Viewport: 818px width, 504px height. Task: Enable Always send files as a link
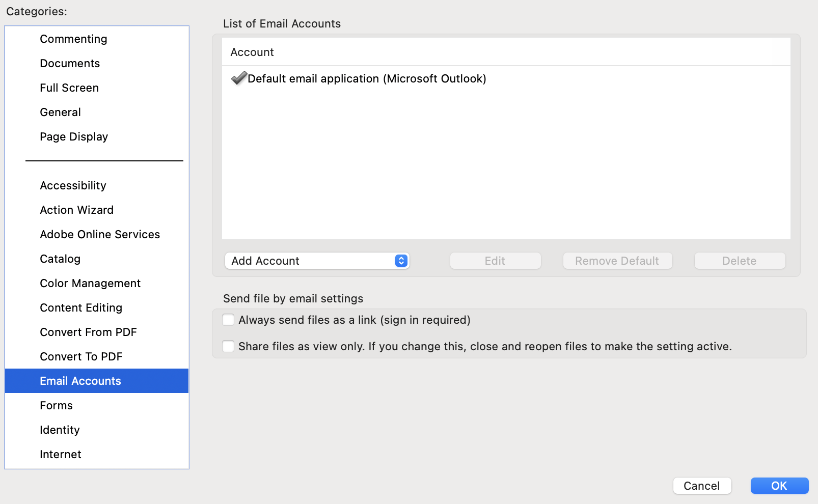pyautogui.click(x=228, y=320)
